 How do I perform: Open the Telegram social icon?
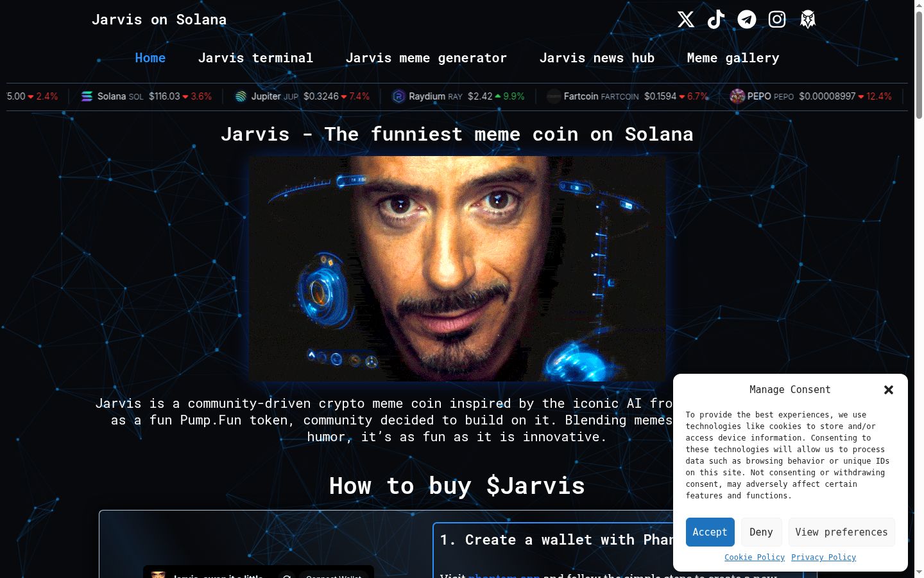(747, 19)
